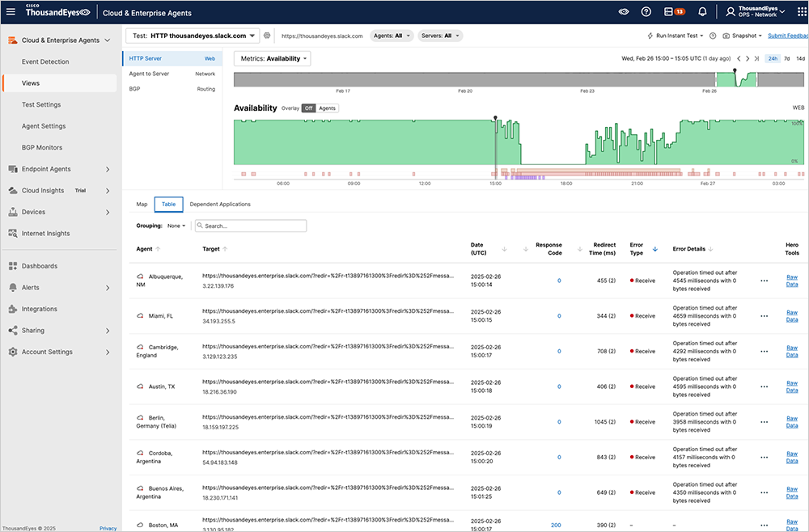809x532 pixels.
Task: Select the Table tab
Action: click(169, 204)
